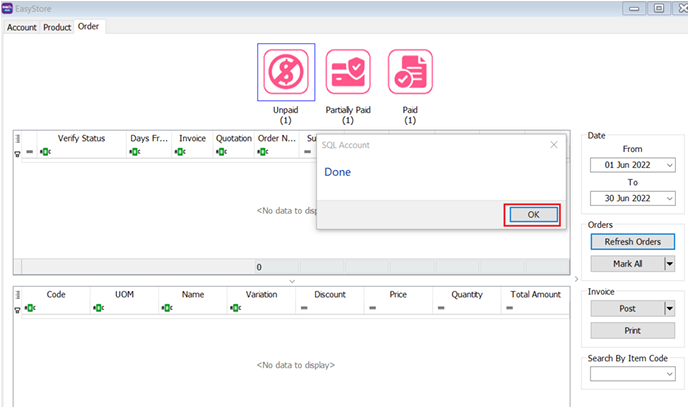Click the Unpaid orders icon
Viewport: 689px width, 420px height.
(x=286, y=72)
